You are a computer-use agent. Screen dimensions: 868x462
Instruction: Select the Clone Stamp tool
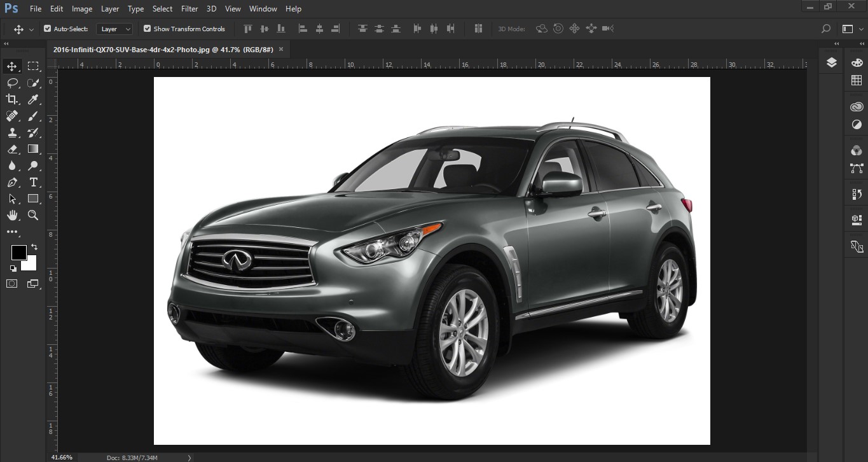(12, 132)
